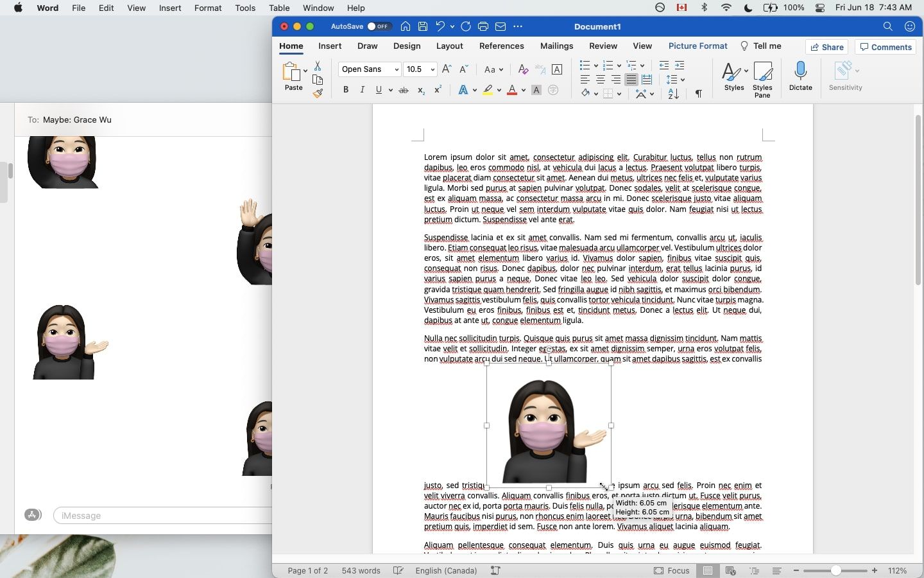The image size is (924, 578).
Task: Open Comments in the document
Action: (x=886, y=47)
